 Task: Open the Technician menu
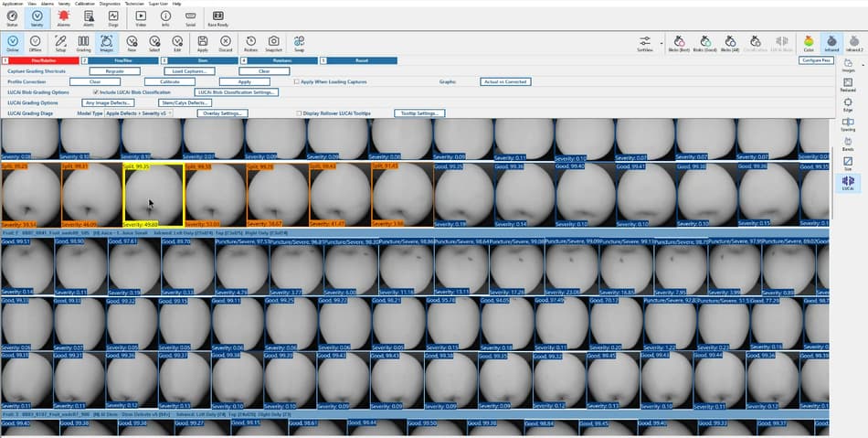point(134,4)
